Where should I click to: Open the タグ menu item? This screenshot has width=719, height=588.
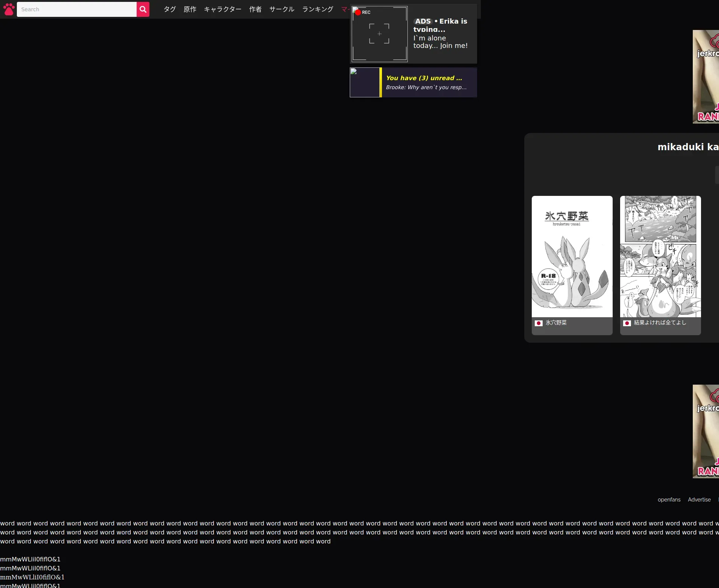[x=170, y=9]
